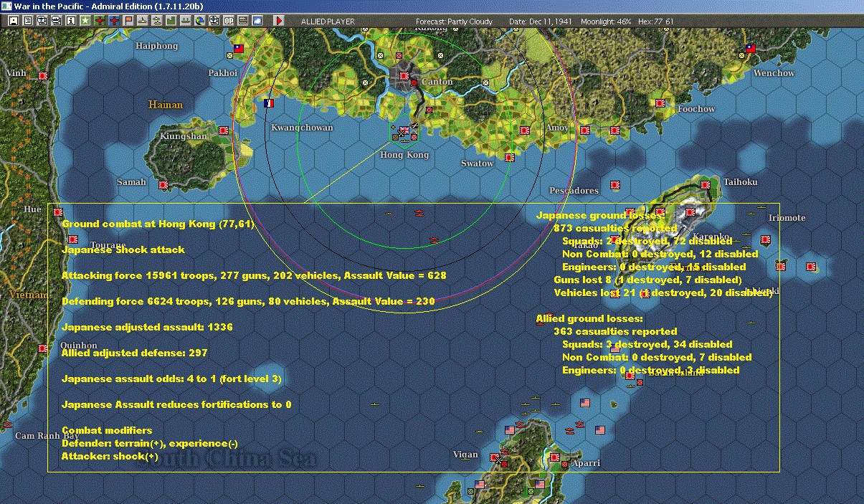
Task: Click the 'Allied adjusted defense: 297' line
Action: (134, 353)
